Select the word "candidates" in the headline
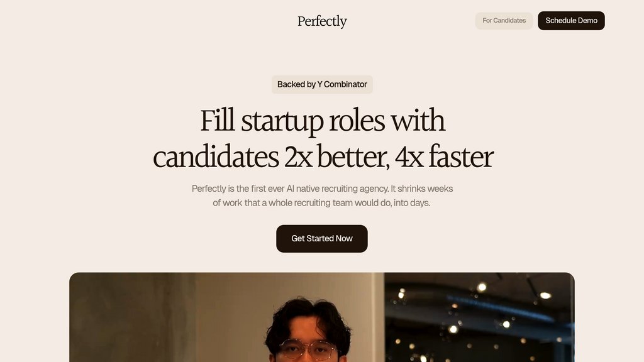Screen dimensions: 644x362 216,157
